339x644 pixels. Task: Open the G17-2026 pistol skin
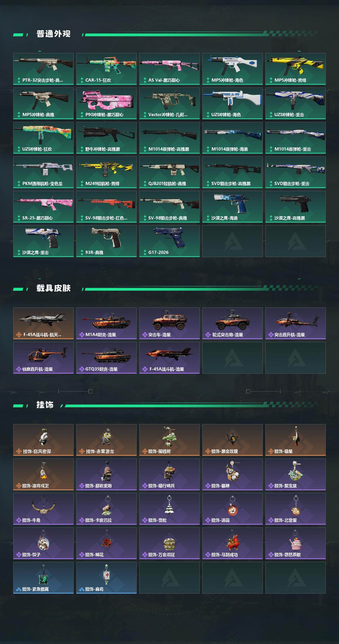point(169,241)
